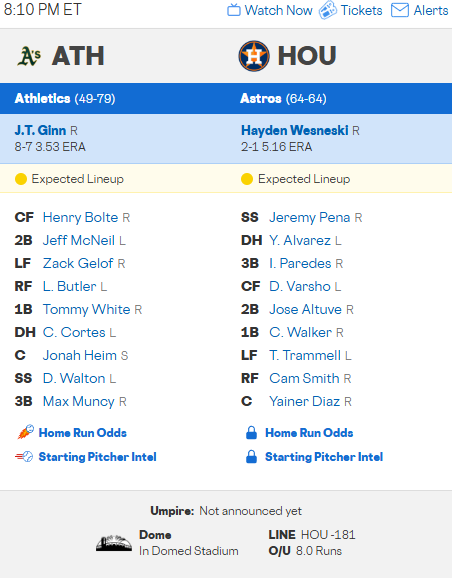Open Athletics Home Run Odds link

click(83, 433)
